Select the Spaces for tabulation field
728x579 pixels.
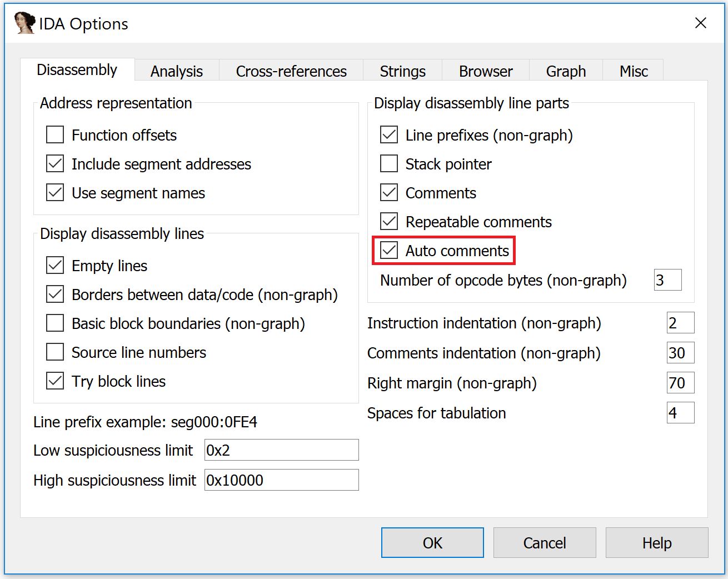(x=681, y=413)
